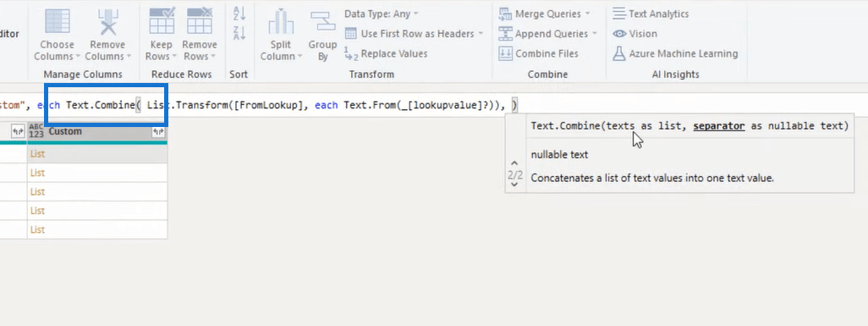The image size is (868, 326).
Task: Click the Combine Files icon
Action: pos(505,54)
